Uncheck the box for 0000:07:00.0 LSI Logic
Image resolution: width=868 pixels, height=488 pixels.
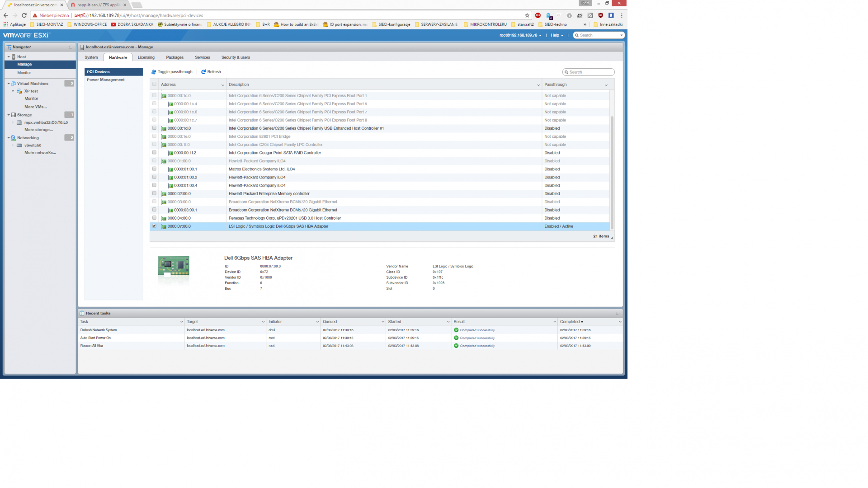[x=154, y=226]
